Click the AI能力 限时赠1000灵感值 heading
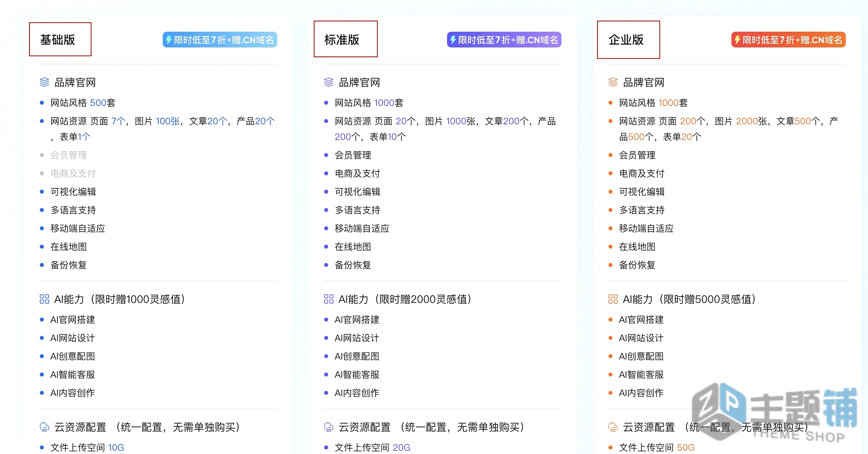The width and height of the screenshot is (868, 454). [120, 299]
